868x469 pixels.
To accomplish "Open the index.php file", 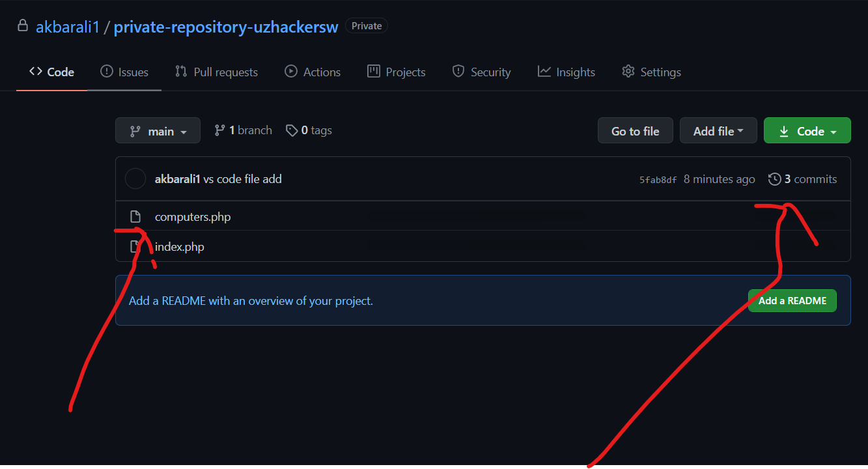I will 180,247.
